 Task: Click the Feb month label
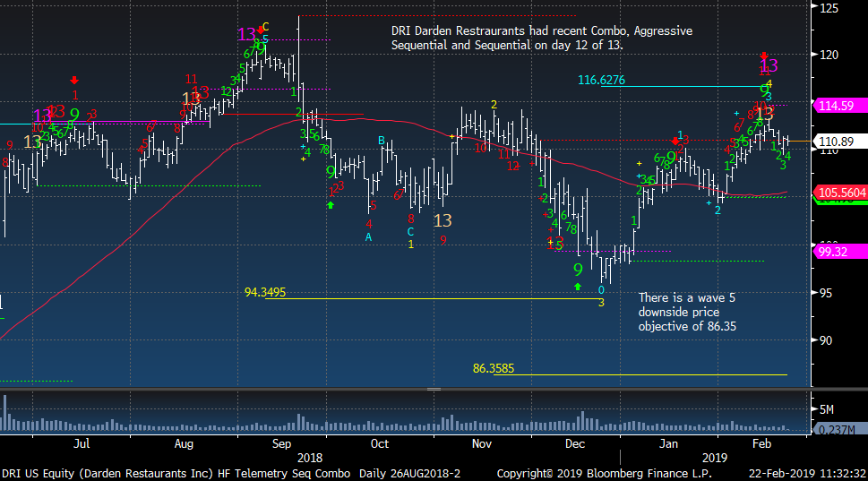(761, 444)
